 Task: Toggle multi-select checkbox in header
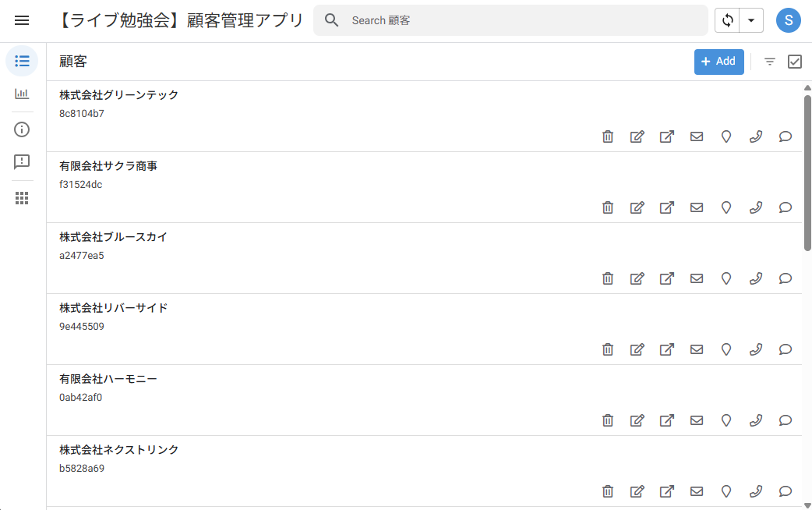(794, 62)
